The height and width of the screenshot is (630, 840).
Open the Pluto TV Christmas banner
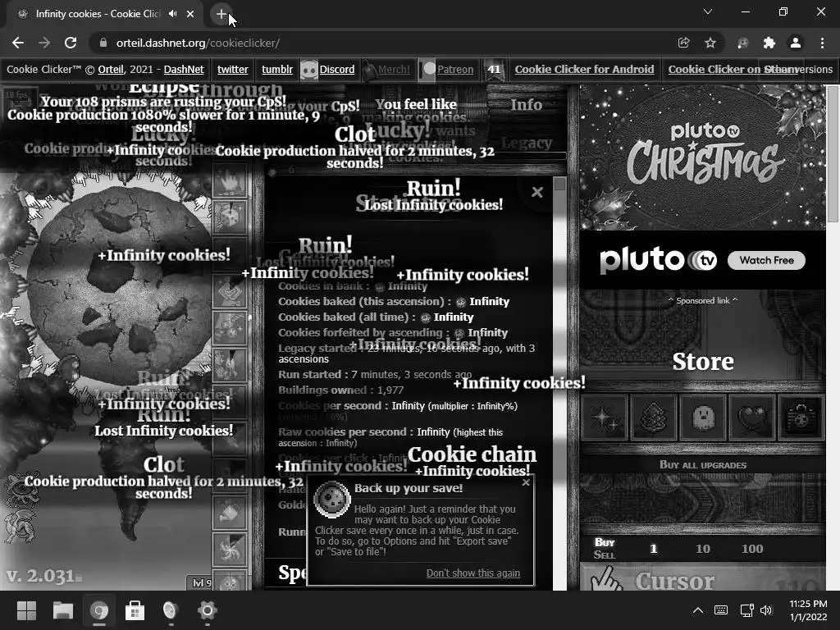pyautogui.click(x=702, y=157)
